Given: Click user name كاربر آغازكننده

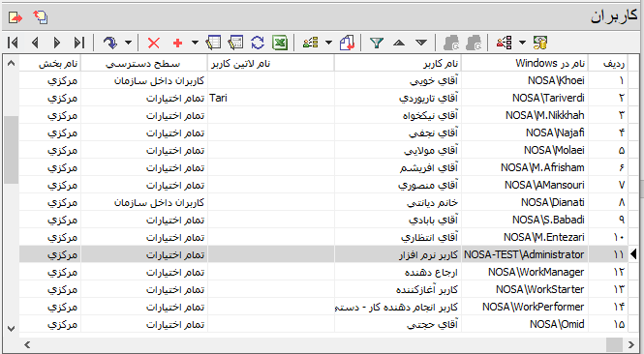Looking at the screenshot, I should [x=427, y=289].
